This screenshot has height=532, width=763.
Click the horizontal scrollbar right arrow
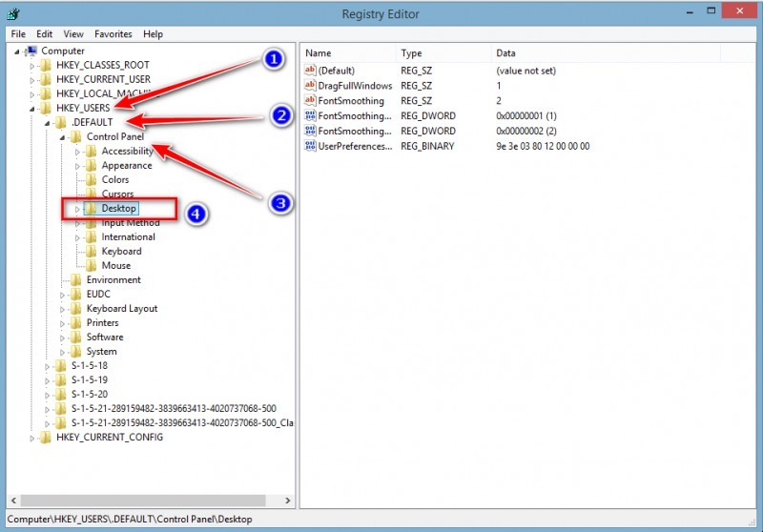click(x=288, y=501)
